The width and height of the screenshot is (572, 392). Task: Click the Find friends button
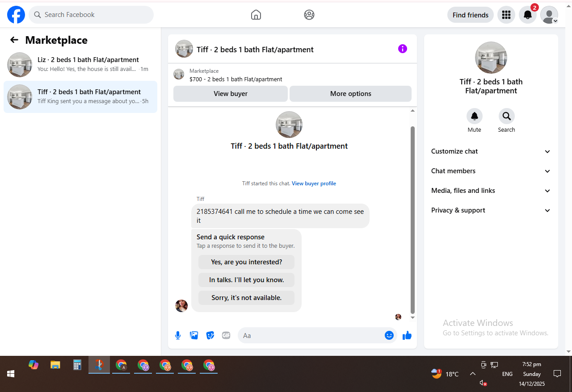tap(471, 15)
